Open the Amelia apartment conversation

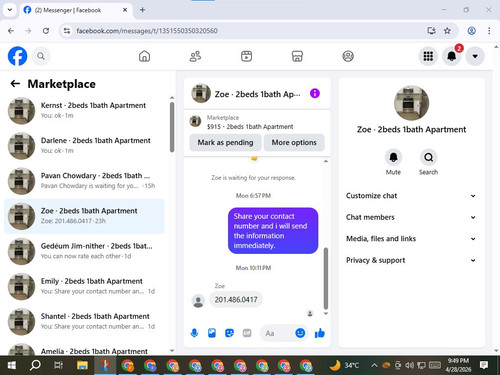click(84, 350)
